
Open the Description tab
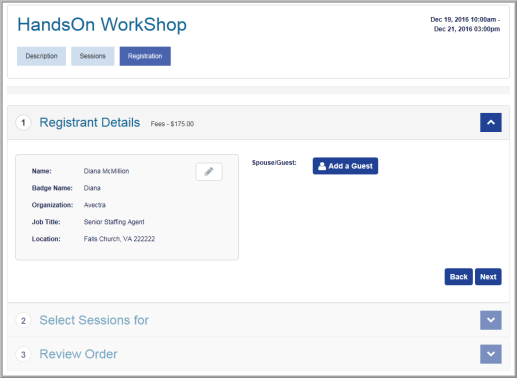click(41, 56)
